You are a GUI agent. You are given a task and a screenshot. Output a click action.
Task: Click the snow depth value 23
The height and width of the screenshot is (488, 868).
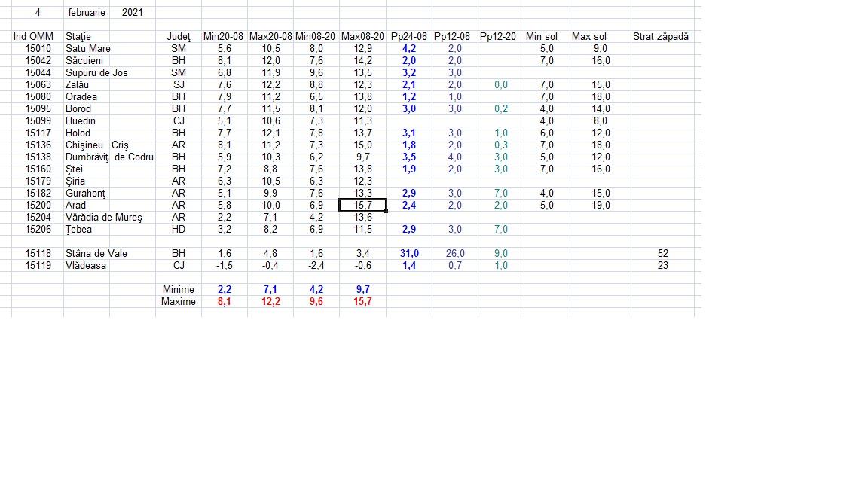tap(662, 266)
